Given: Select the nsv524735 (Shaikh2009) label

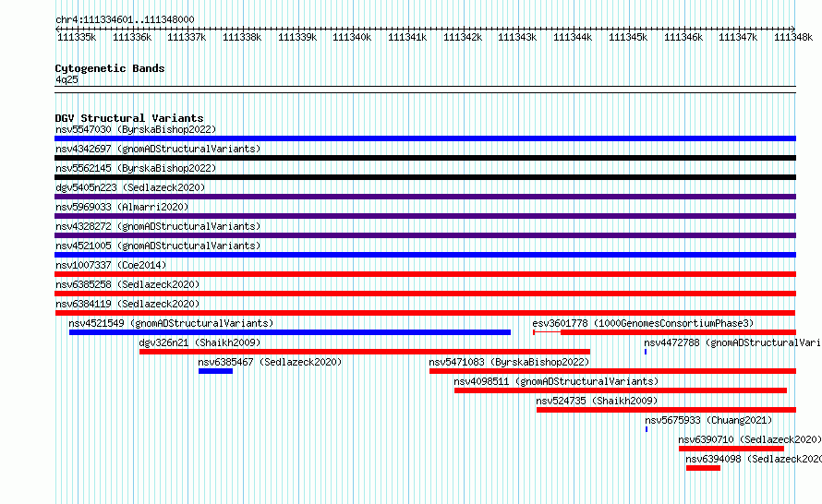Looking at the screenshot, I should coord(597,401).
